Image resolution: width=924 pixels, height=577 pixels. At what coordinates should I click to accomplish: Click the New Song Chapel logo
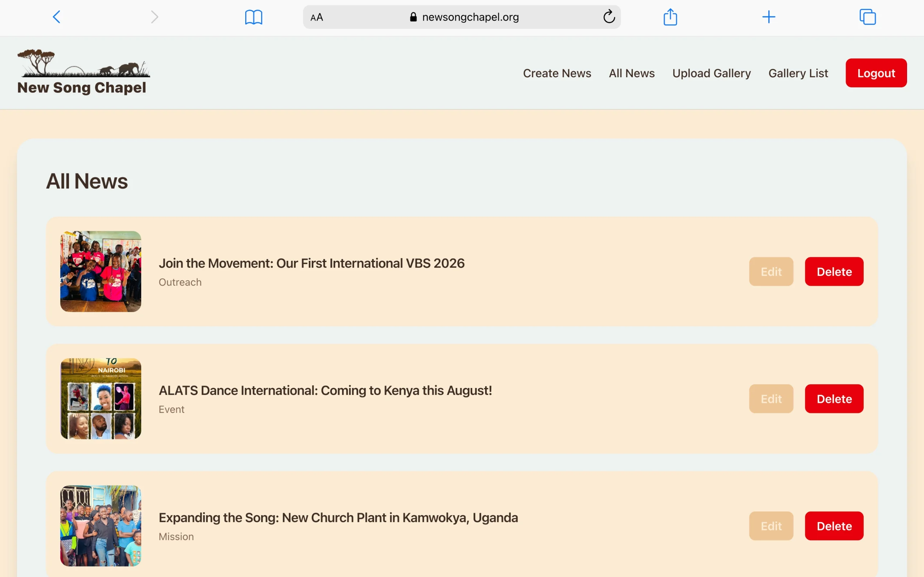tap(84, 72)
